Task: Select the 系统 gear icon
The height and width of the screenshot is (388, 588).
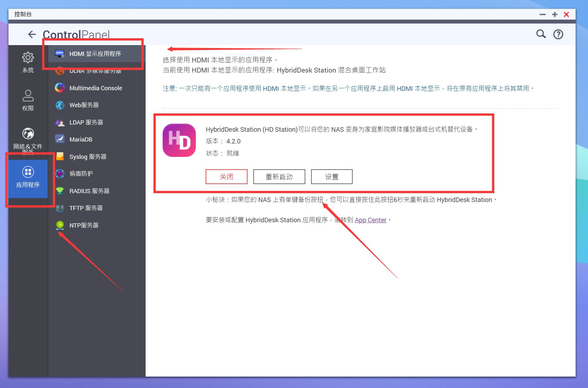Action: click(28, 58)
